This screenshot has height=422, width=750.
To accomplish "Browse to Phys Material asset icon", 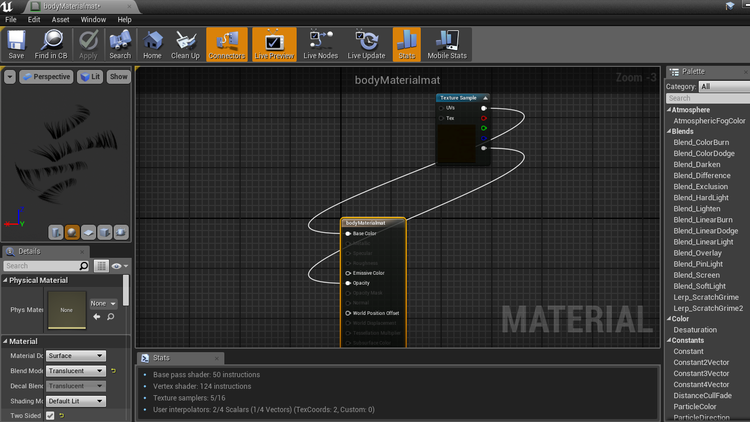I will pos(110,317).
